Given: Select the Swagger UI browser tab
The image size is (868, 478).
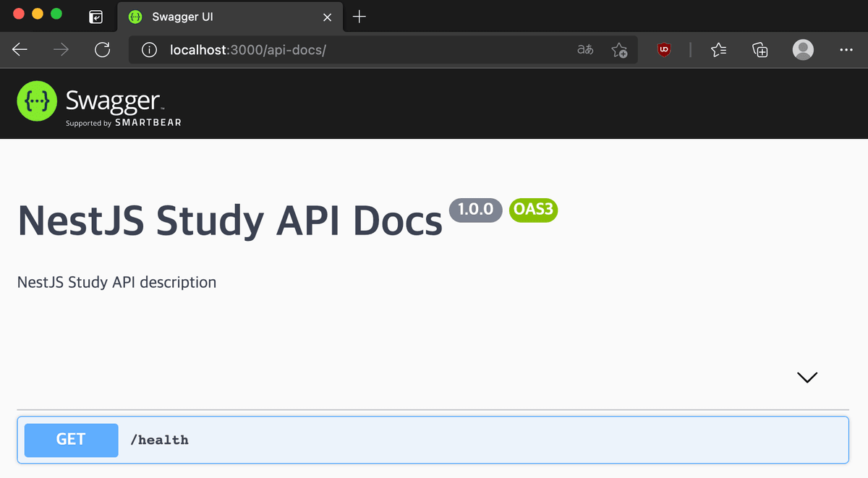Looking at the screenshot, I should tap(217, 17).
